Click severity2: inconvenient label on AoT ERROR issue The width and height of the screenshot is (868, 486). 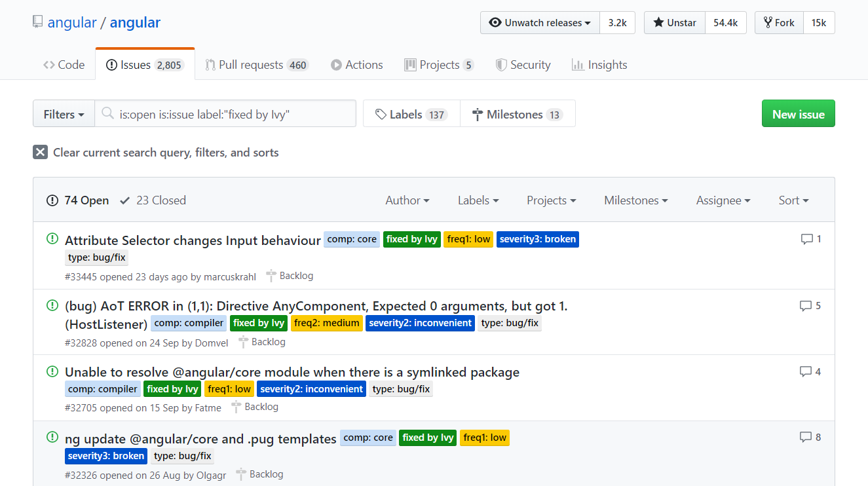point(420,323)
